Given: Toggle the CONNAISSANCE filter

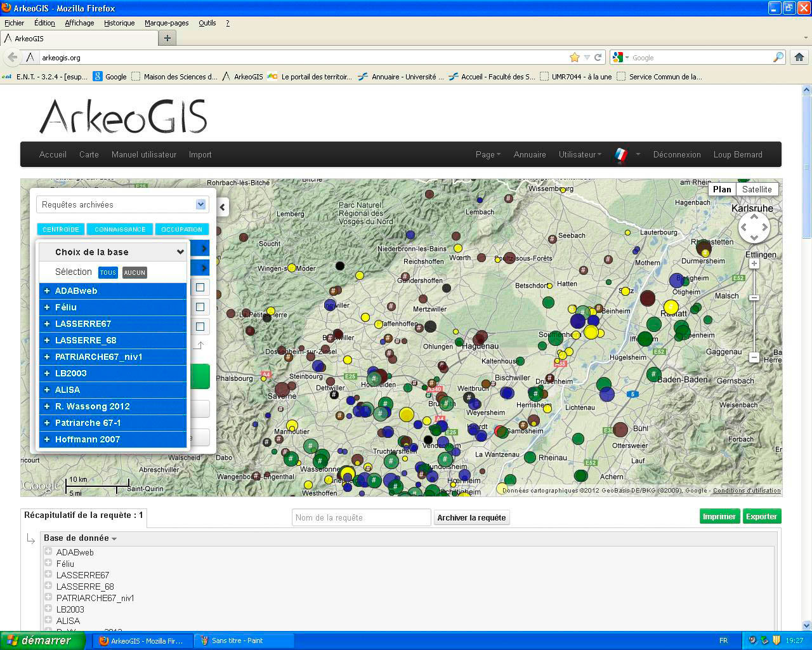Looking at the screenshot, I should point(120,229).
